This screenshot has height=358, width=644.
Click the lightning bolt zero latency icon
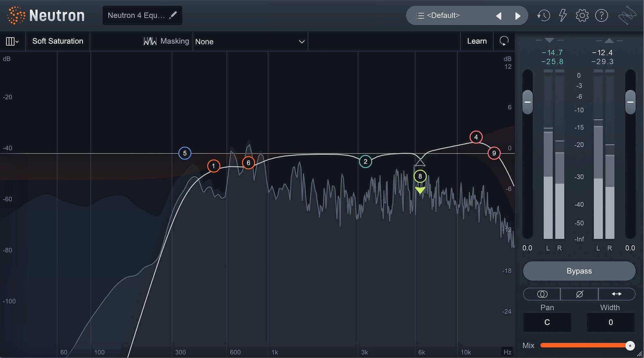pyautogui.click(x=563, y=15)
